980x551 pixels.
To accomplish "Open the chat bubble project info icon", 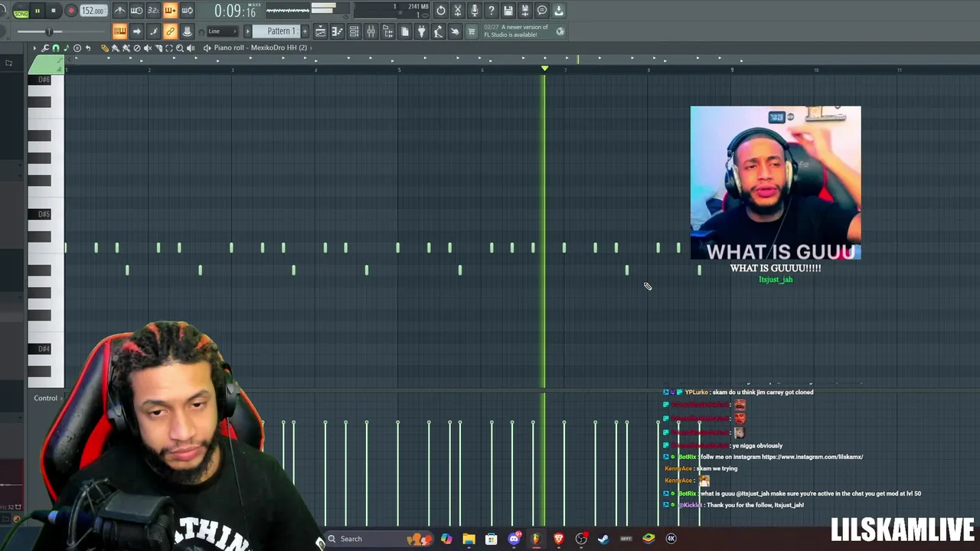I will [542, 10].
